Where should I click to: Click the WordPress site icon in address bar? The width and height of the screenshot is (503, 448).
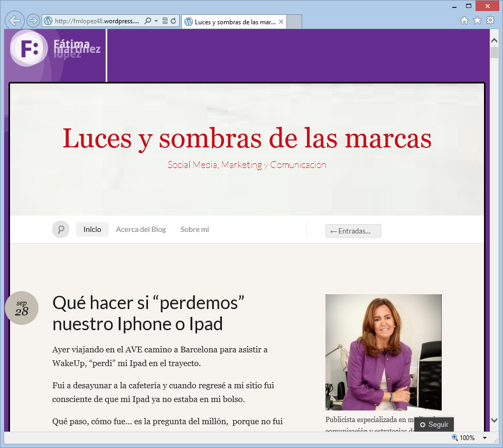48,21
